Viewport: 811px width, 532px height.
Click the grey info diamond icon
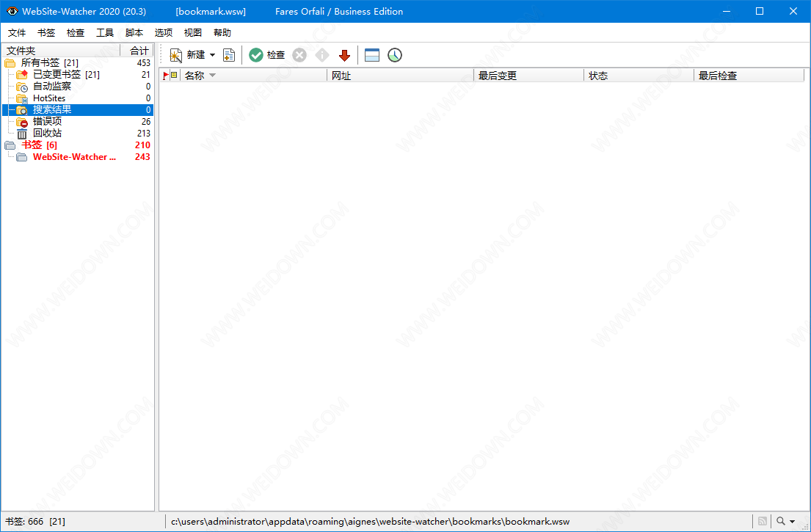tap(321, 55)
